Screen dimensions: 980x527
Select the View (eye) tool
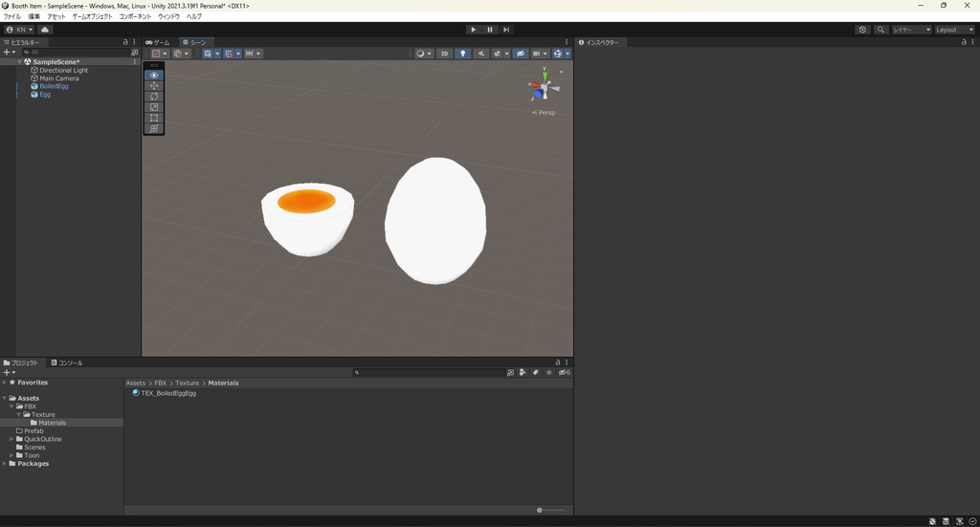point(154,75)
